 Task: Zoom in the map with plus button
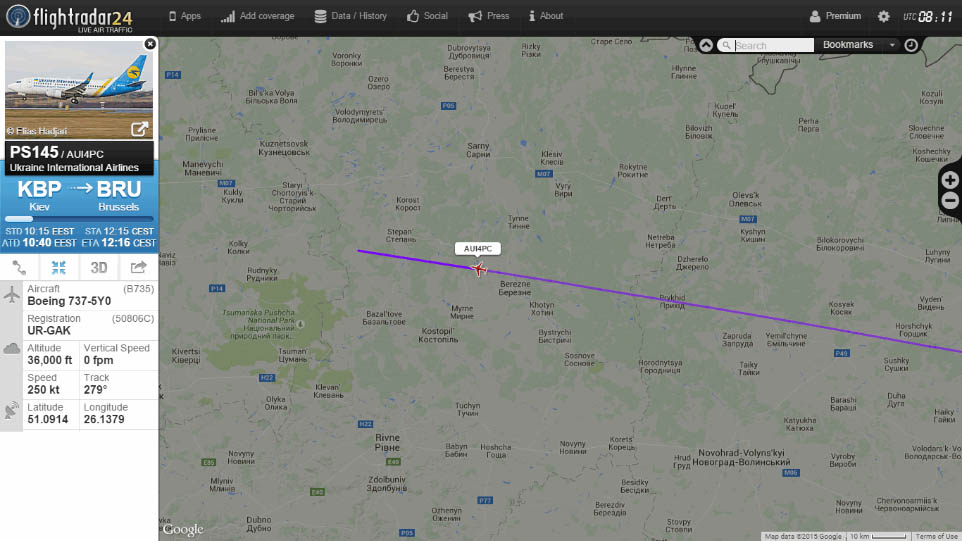pos(950,180)
